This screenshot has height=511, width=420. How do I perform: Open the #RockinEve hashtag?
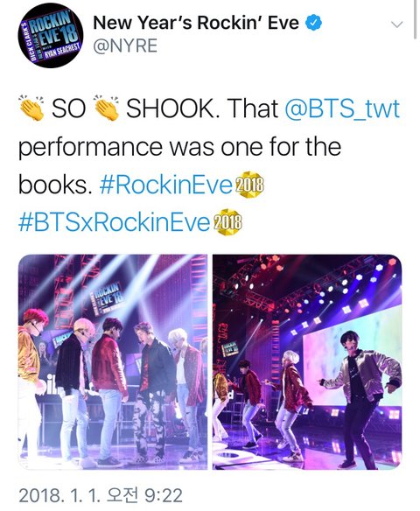coord(166,185)
